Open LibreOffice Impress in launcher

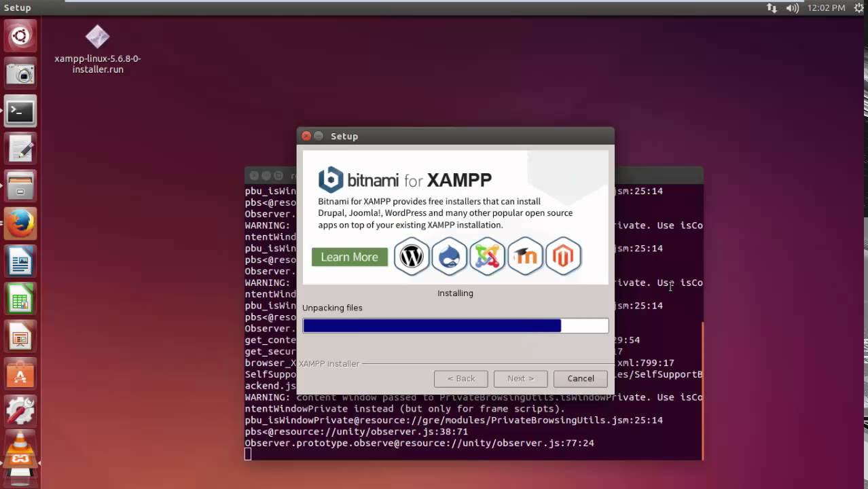20,336
